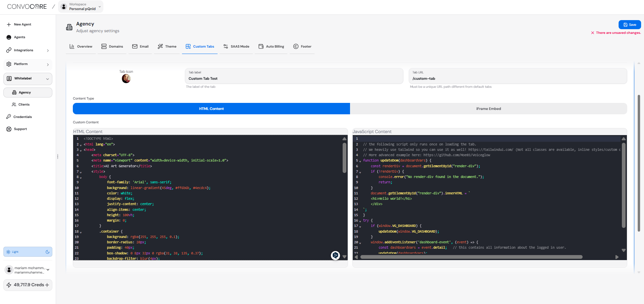Click the Save button
Screen dimensions: 644x304
(630, 25)
